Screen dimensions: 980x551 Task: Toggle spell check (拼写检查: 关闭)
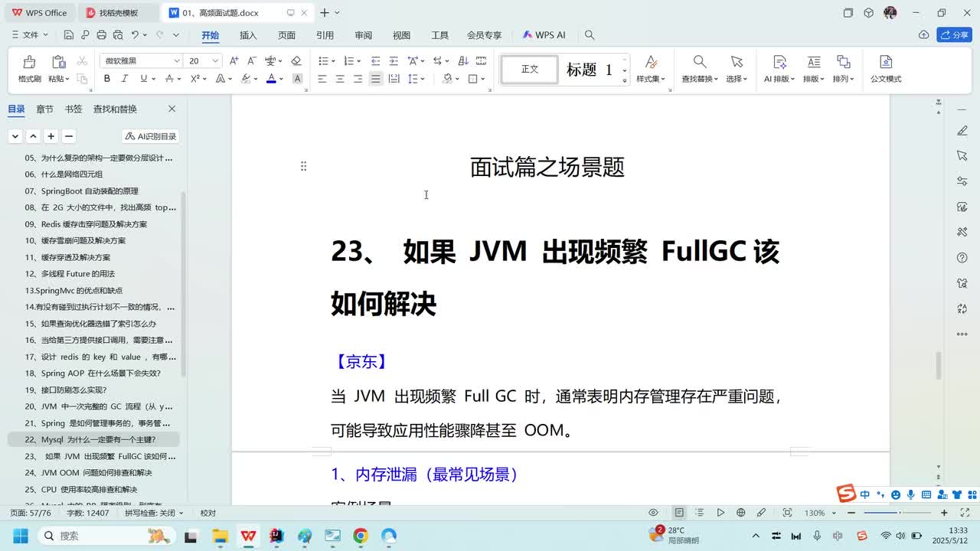tap(153, 513)
